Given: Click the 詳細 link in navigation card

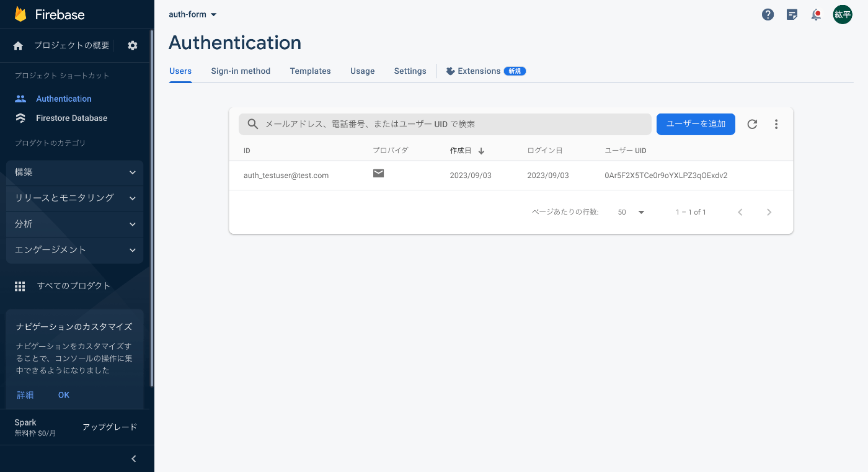Looking at the screenshot, I should click(x=25, y=395).
